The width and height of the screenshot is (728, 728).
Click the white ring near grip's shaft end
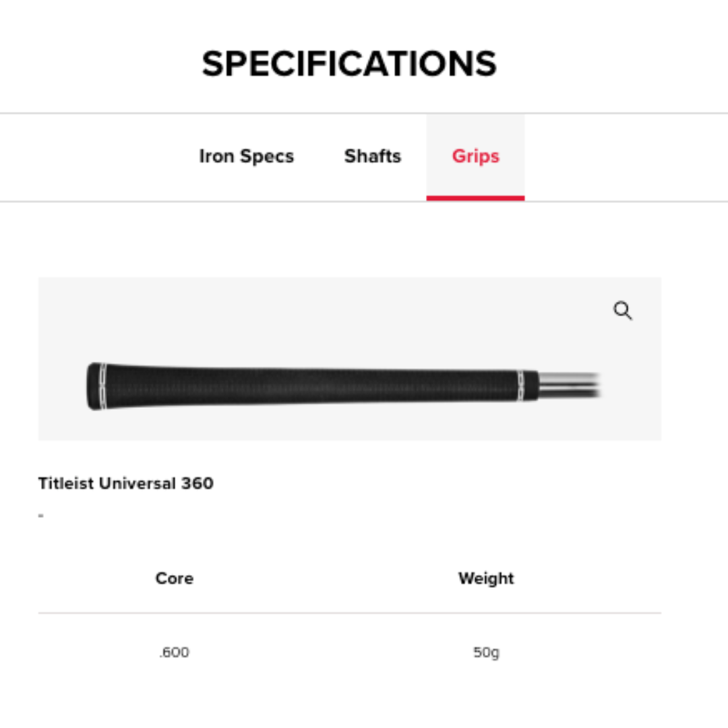pos(521,386)
